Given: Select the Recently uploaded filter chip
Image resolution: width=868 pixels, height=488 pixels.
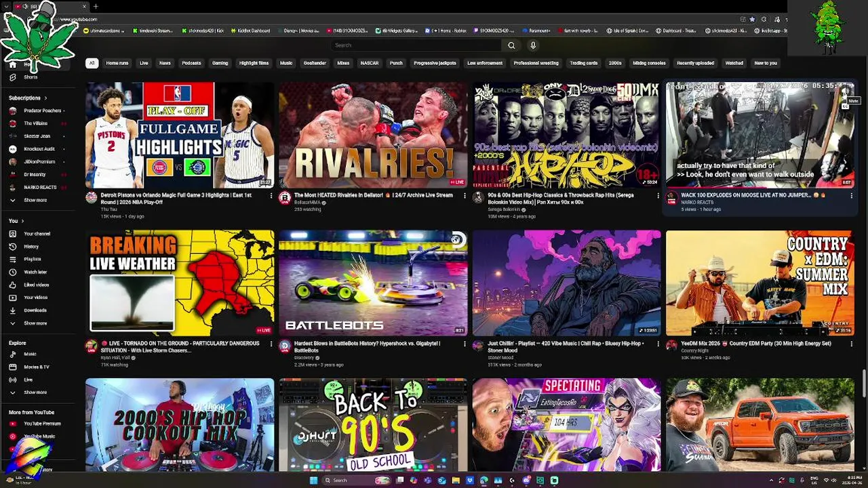Looking at the screenshot, I should (695, 63).
